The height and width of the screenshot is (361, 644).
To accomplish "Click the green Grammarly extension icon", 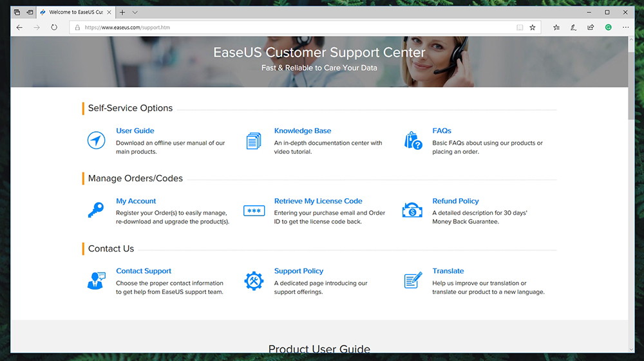I will [609, 28].
